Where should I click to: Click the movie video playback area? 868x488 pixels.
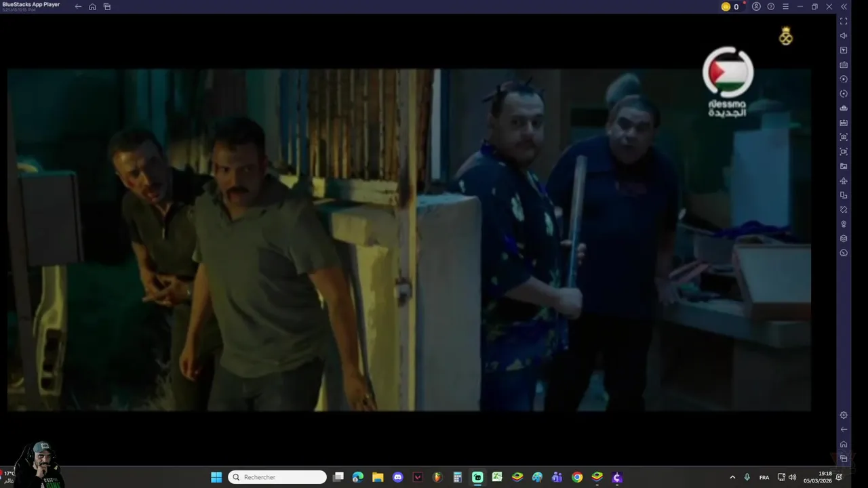click(409, 239)
